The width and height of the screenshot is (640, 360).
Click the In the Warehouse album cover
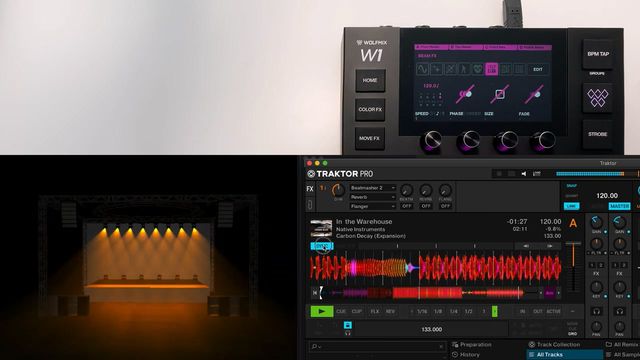tap(321, 228)
